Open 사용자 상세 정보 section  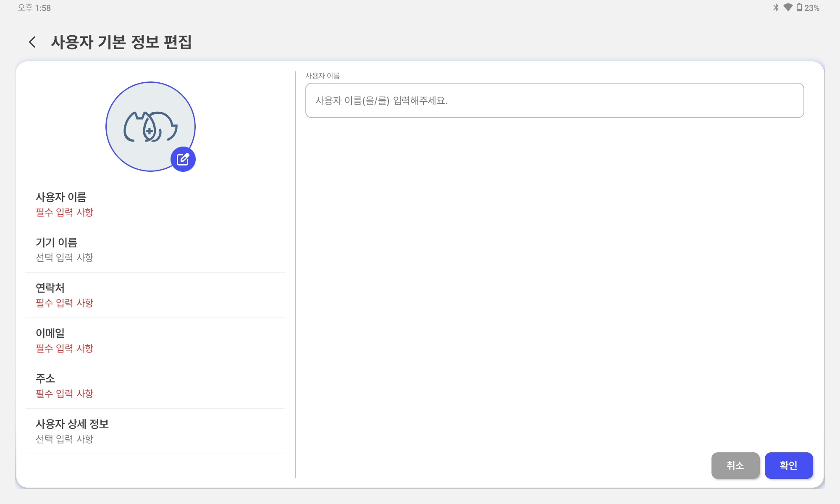[155, 431]
